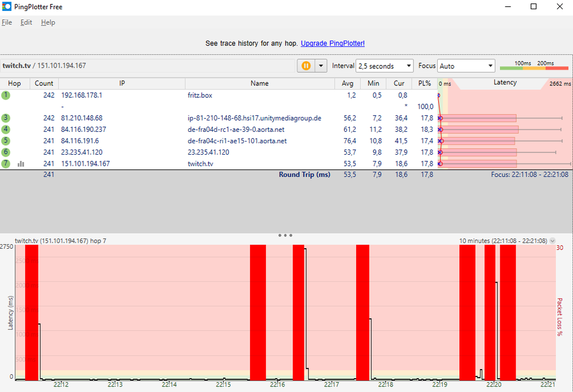Click the hop 1 green circle icon
Image resolution: width=573 pixels, height=392 pixels.
(x=6, y=95)
